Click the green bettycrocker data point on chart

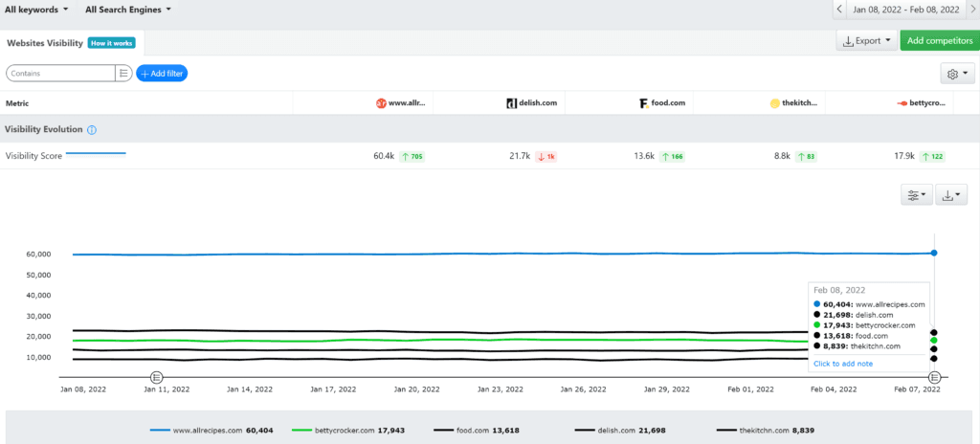[x=934, y=341]
